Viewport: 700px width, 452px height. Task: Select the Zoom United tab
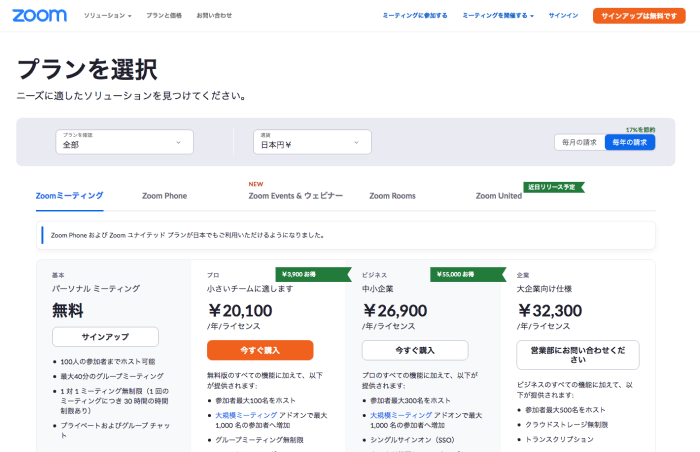point(499,196)
